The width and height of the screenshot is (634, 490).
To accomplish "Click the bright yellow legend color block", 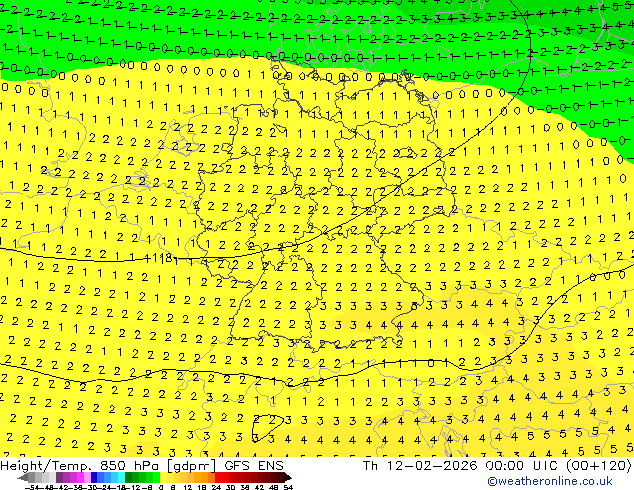I will 164,477.
